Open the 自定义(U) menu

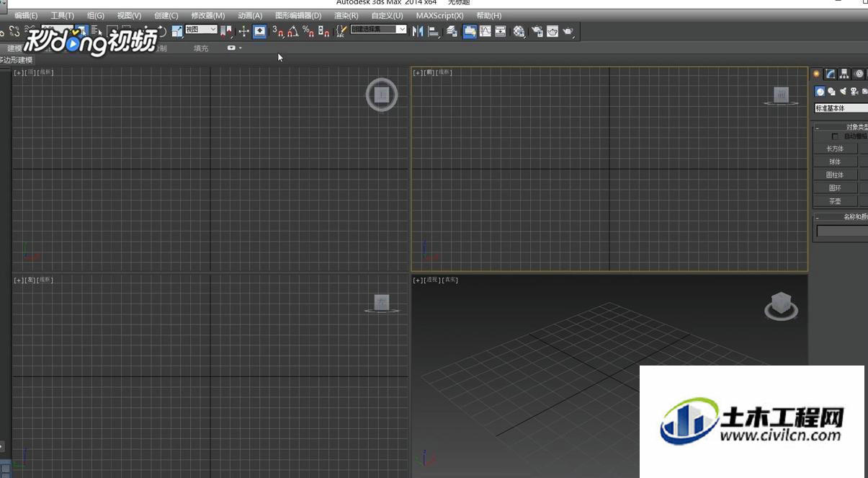click(x=387, y=15)
